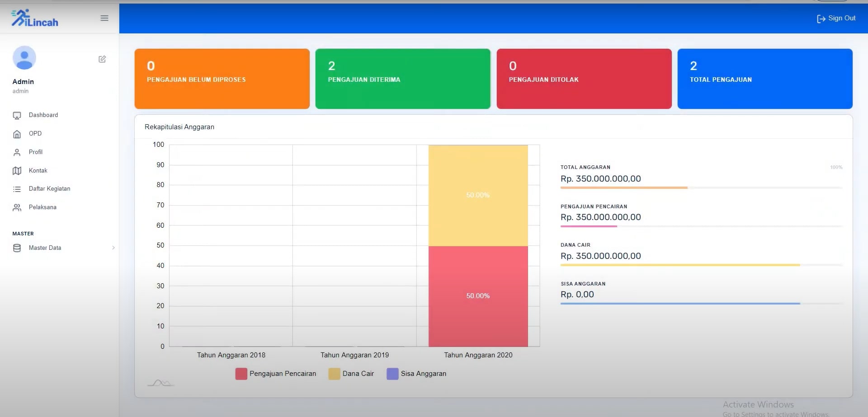Viewport: 868px width, 417px height.
Task: Click the Dana Cair yellow progress bar
Action: (x=680, y=265)
